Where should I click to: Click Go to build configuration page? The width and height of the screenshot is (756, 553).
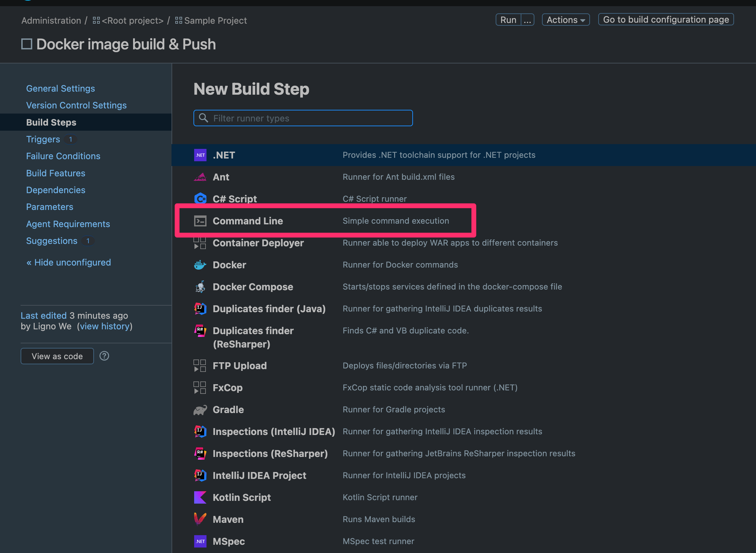(665, 19)
